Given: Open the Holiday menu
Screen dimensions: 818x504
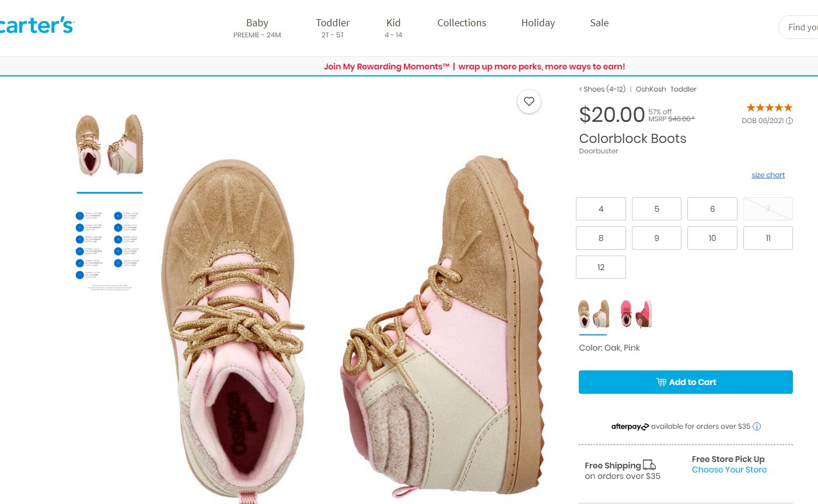Looking at the screenshot, I should (x=538, y=23).
